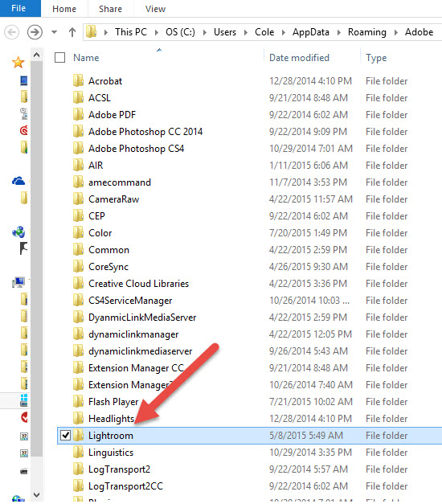Image resolution: width=442 pixels, height=504 pixels.
Task: Navigate to Users breadcrumb
Action: tap(225, 32)
